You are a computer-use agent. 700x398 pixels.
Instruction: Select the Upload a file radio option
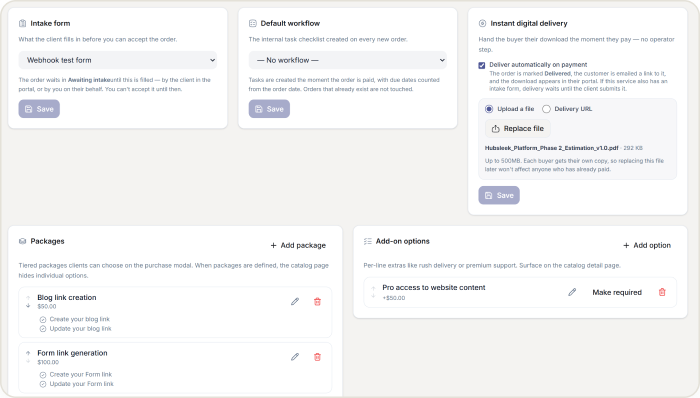[489, 109]
